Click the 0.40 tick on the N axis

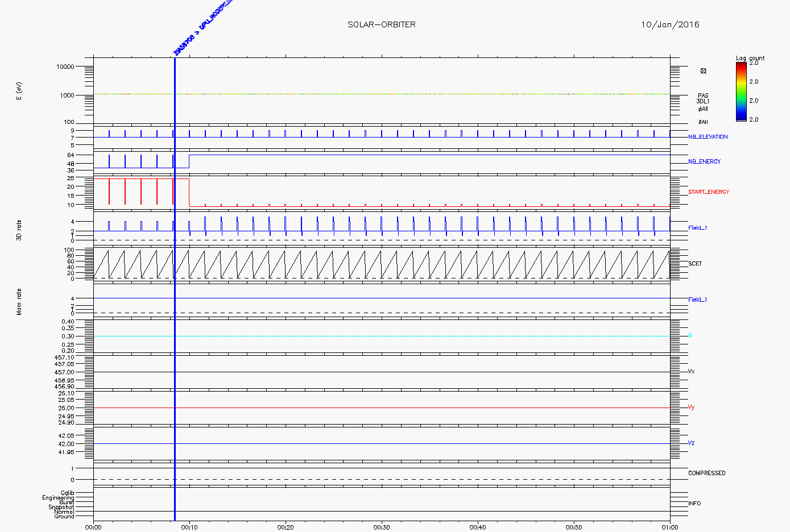click(68, 322)
